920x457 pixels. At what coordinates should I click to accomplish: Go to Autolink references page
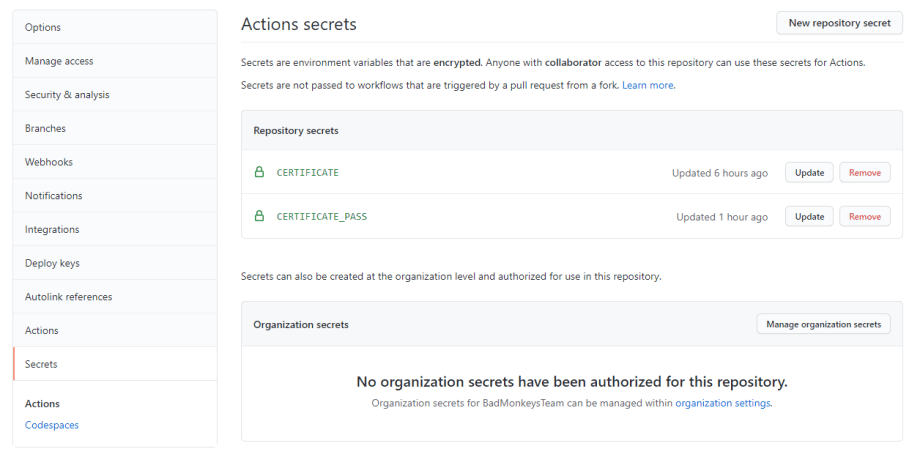tap(68, 297)
